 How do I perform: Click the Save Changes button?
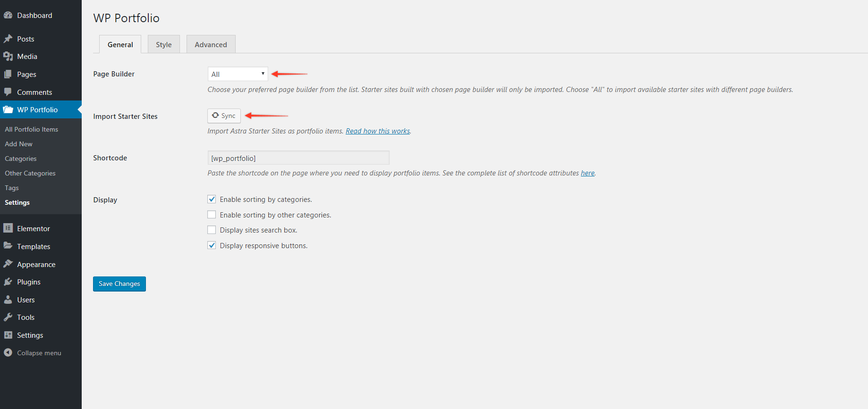click(x=119, y=284)
